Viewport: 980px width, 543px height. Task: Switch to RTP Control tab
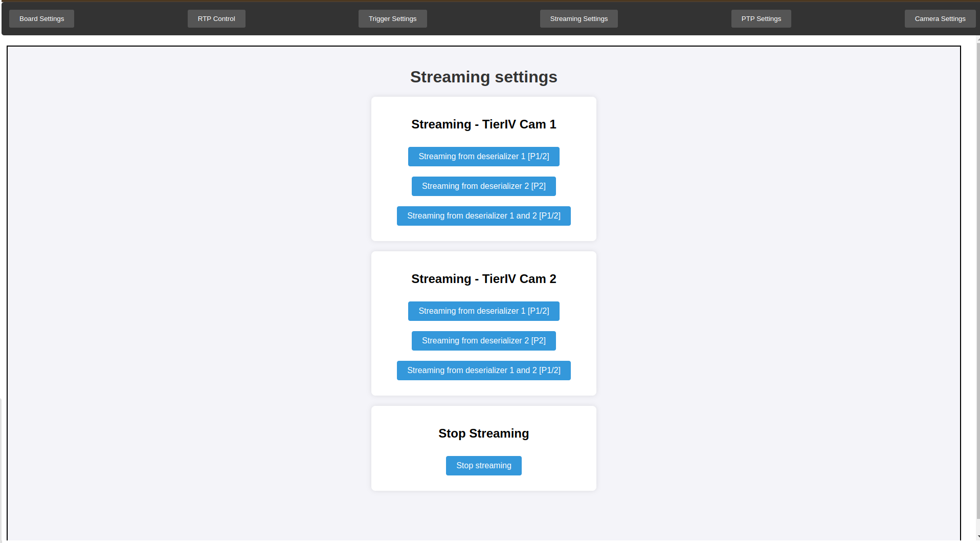pyautogui.click(x=216, y=19)
